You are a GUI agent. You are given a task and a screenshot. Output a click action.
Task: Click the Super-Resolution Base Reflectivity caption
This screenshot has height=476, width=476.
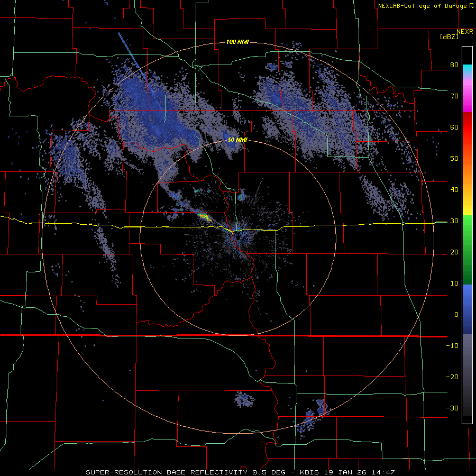(x=240, y=472)
